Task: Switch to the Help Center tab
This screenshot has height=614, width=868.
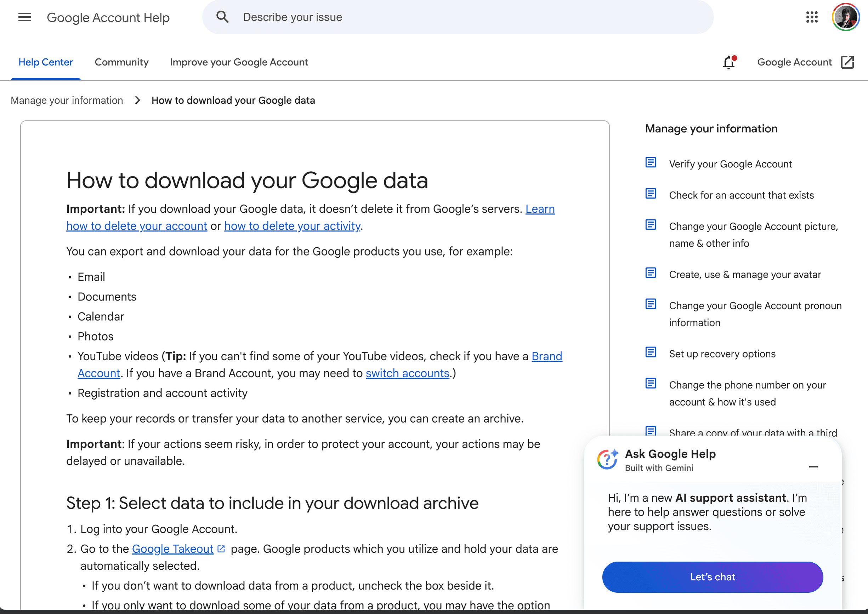Action: [46, 62]
